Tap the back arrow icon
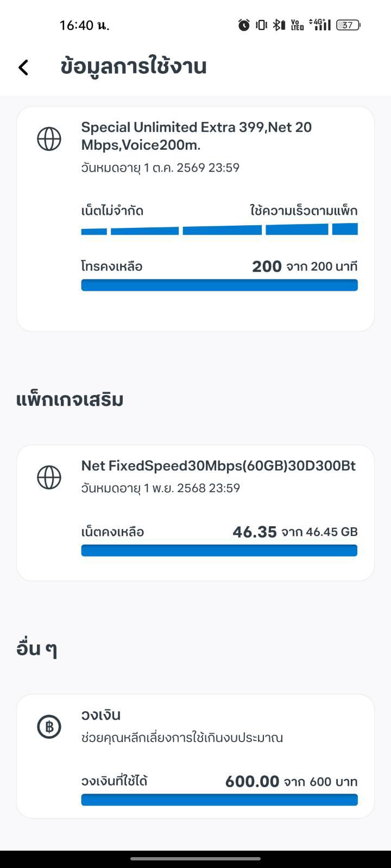Viewport: 391px width, 868px height. [x=23, y=67]
